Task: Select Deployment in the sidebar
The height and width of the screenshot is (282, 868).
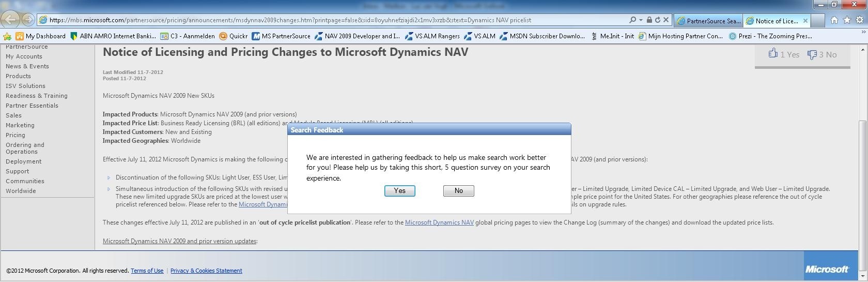Action: tap(24, 161)
